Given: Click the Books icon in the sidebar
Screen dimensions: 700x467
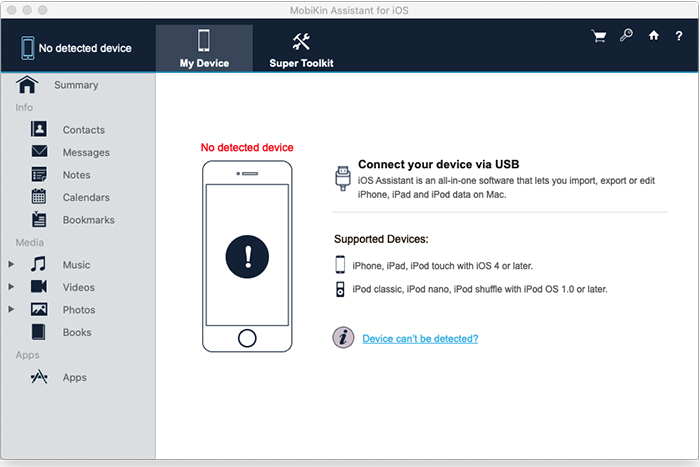Looking at the screenshot, I should click(38, 332).
